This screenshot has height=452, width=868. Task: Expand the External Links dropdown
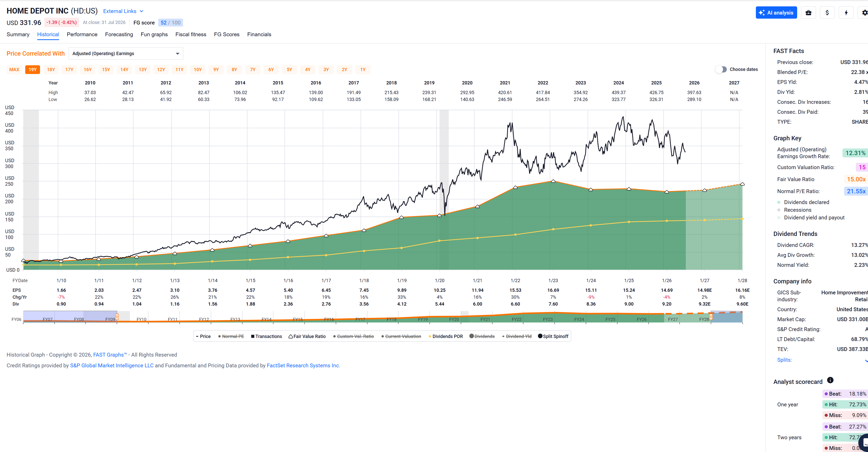tap(123, 11)
